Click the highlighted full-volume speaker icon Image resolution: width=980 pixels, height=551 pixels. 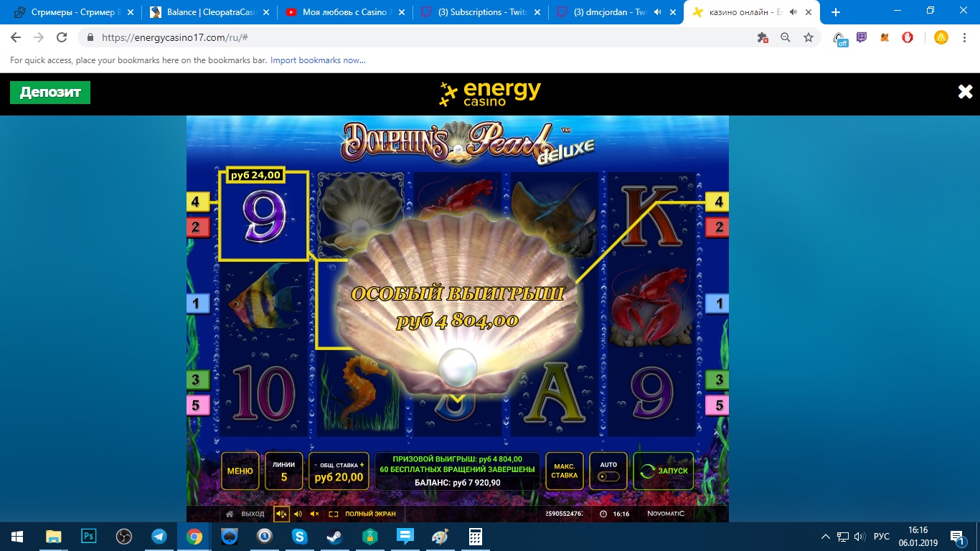[x=281, y=514]
